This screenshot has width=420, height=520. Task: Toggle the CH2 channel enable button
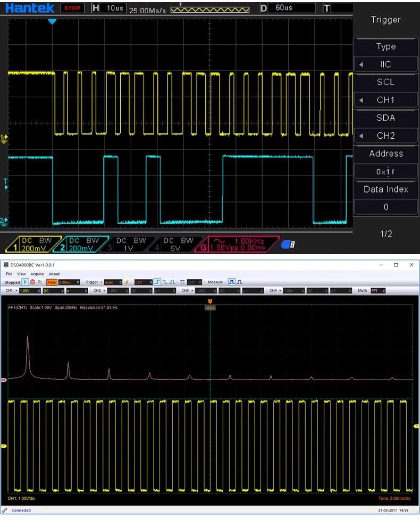tap(97, 291)
